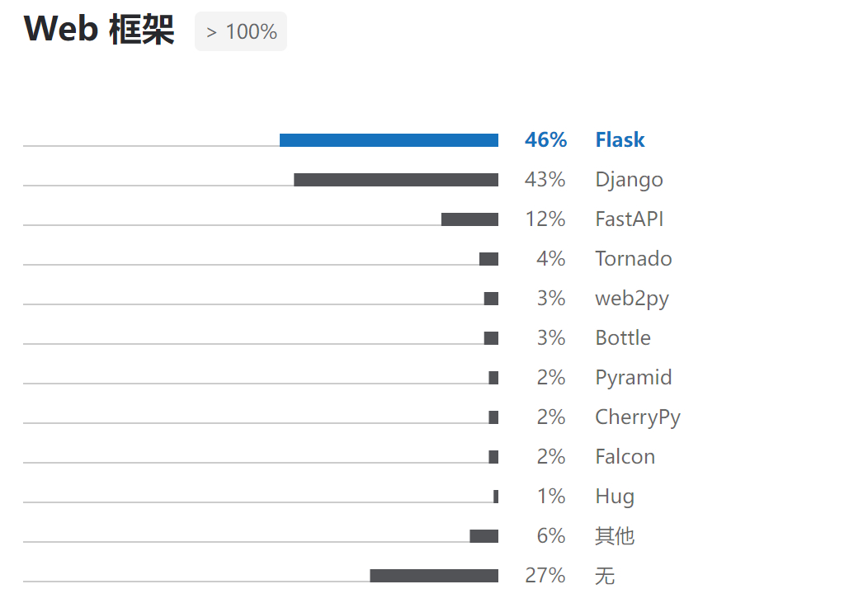The height and width of the screenshot is (603, 868).
Task: Click the 其他 6% bar
Action: point(484,536)
